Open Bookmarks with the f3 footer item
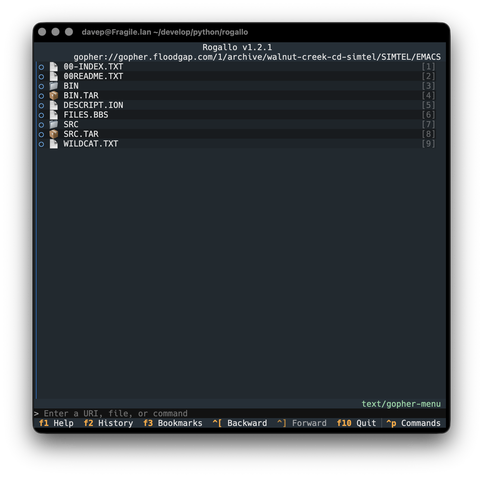This screenshot has width=483, height=477. (x=173, y=423)
